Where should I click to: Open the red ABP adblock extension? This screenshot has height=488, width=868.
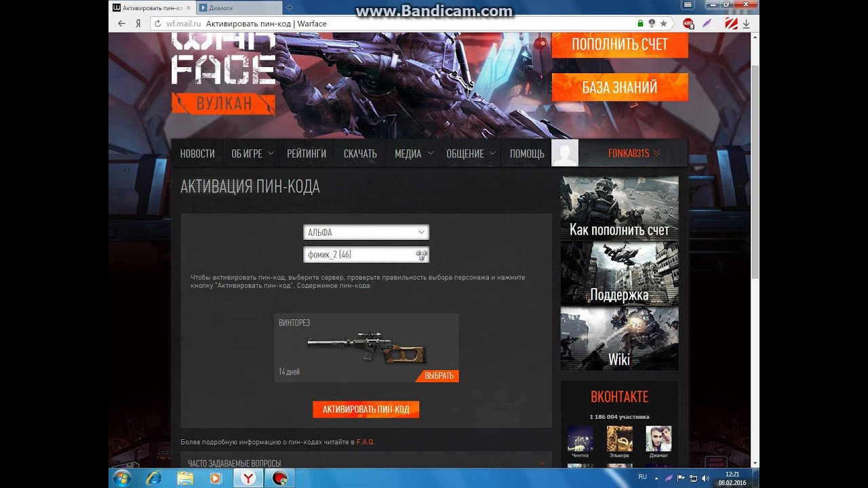click(688, 24)
